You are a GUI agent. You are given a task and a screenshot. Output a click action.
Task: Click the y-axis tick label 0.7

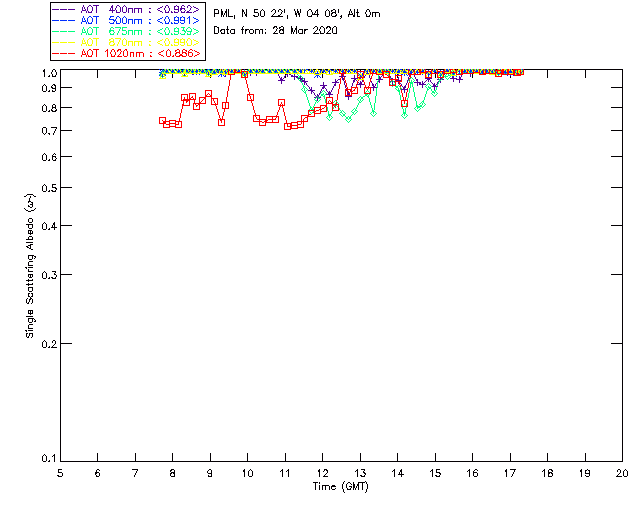(x=49, y=131)
